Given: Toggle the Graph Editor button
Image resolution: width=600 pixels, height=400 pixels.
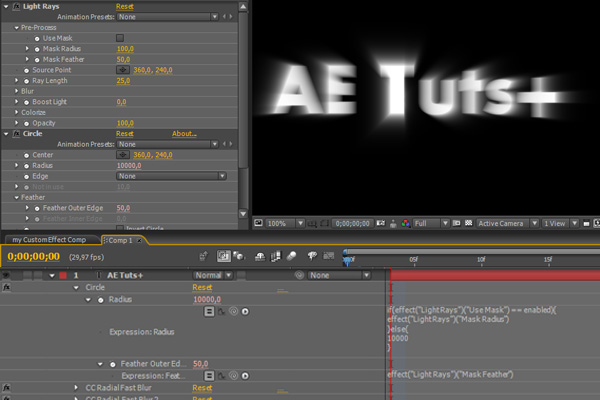Looking at the screenshot, I should (329, 256).
